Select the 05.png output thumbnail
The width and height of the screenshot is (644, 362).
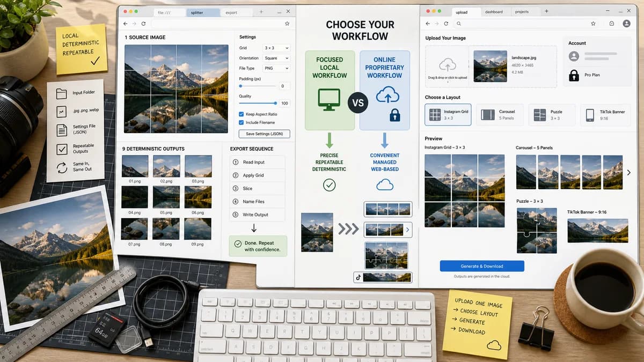(166, 197)
